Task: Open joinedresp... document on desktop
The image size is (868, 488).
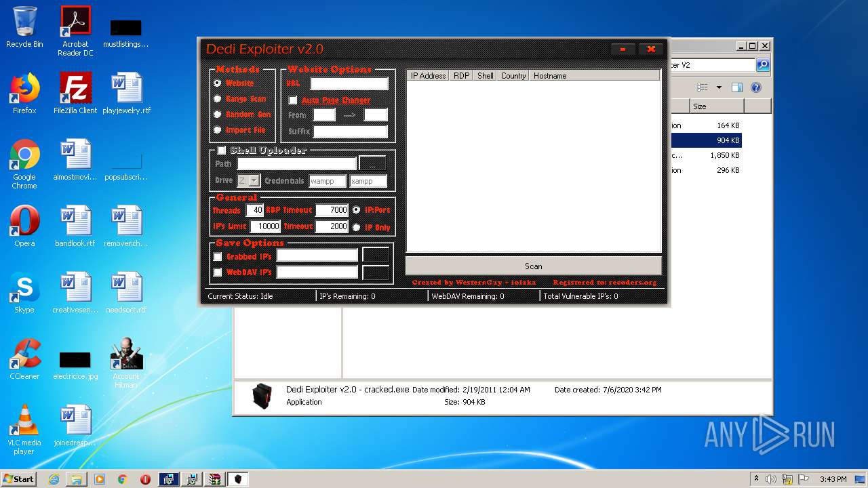Action: pos(75,426)
